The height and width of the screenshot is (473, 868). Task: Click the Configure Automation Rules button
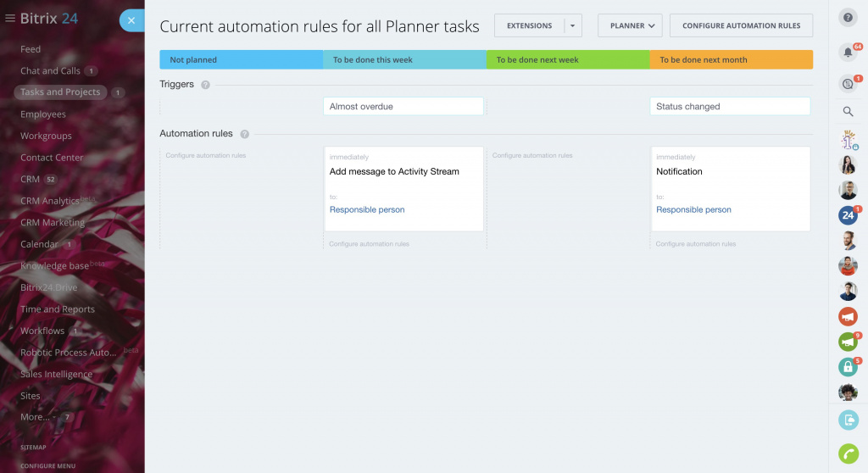(x=741, y=26)
